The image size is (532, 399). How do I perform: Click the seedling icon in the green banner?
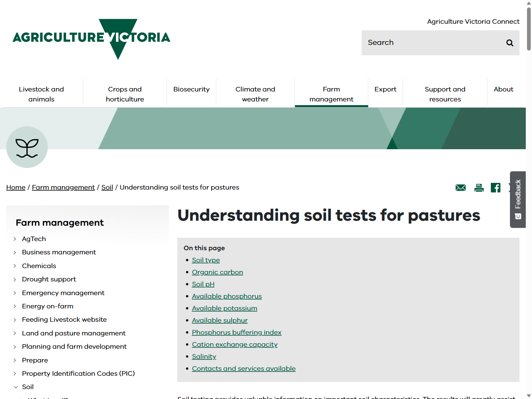click(27, 147)
